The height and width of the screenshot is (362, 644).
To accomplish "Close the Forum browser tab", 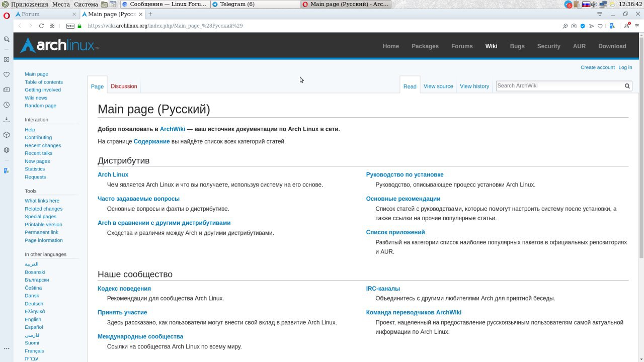I will click(x=74, y=14).
